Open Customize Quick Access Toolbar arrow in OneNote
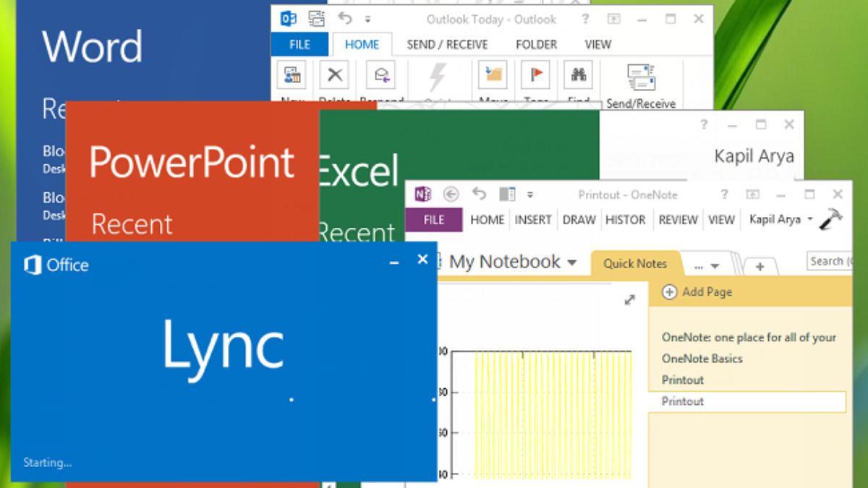Image resolution: width=868 pixels, height=488 pixels. (530, 194)
